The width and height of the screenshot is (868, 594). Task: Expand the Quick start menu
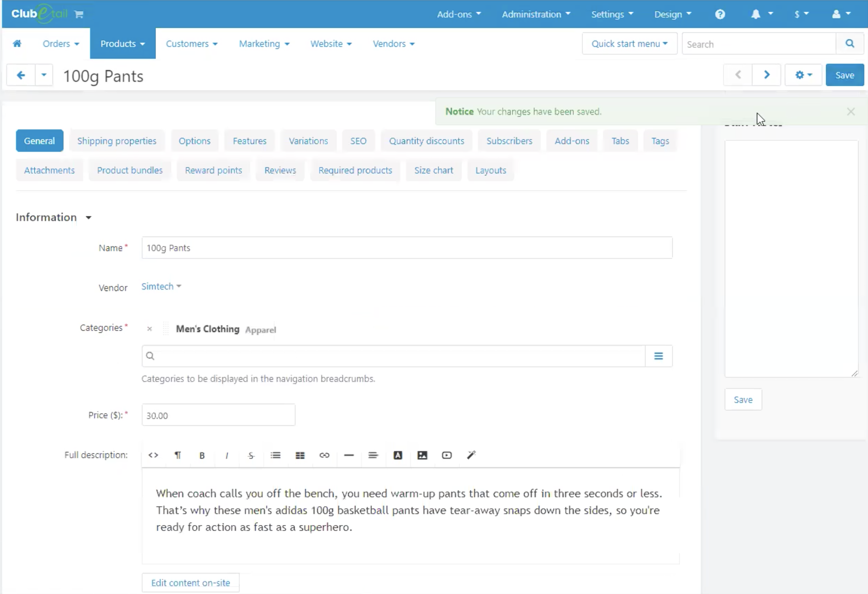point(629,44)
